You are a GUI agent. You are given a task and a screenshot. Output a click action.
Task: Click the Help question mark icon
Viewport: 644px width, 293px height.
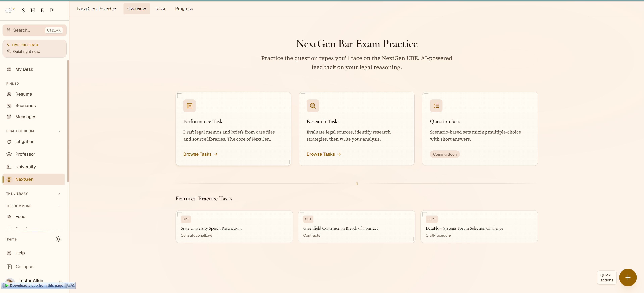(9, 253)
